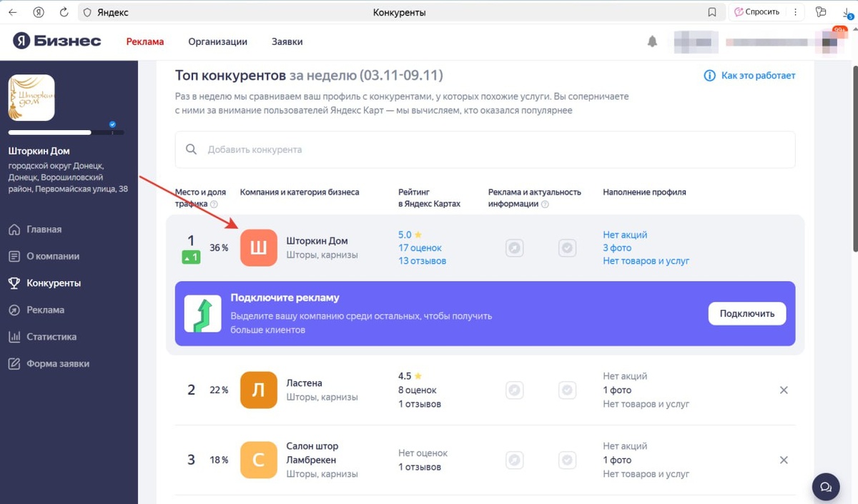This screenshot has height=504, width=858.
Task: Open the Заявки top menu tab
Action: (x=287, y=41)
